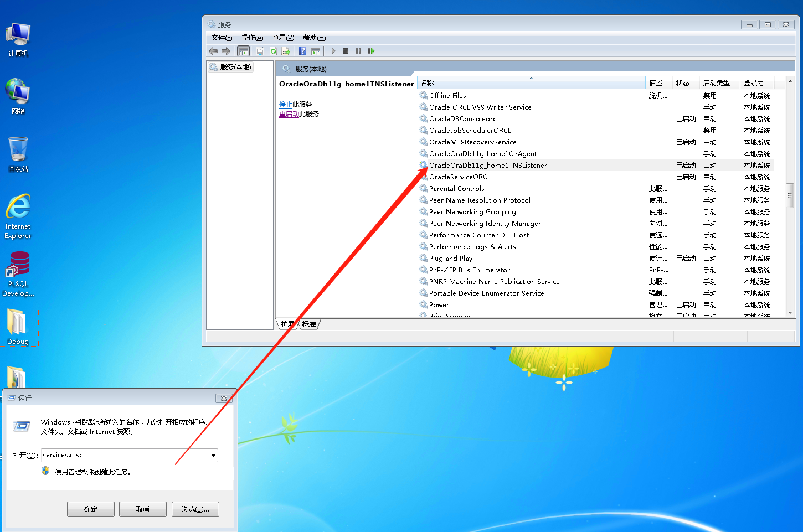Go back with the toolbar left arrow
This screenshot has height=532, width=803.
(213, 51)
